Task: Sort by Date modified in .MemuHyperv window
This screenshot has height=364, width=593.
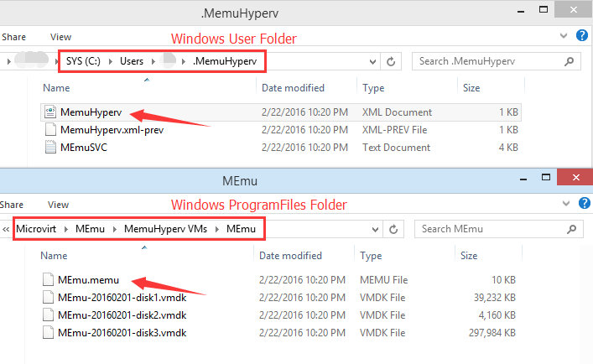Action: (293, 87)
